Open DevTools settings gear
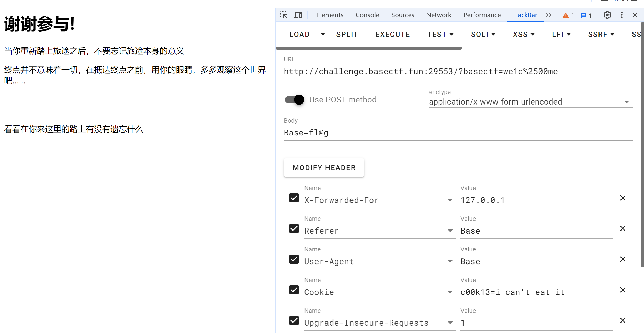The width and height of the screenshot is (644, 333). pyautogui.click(x=607, y=15)
